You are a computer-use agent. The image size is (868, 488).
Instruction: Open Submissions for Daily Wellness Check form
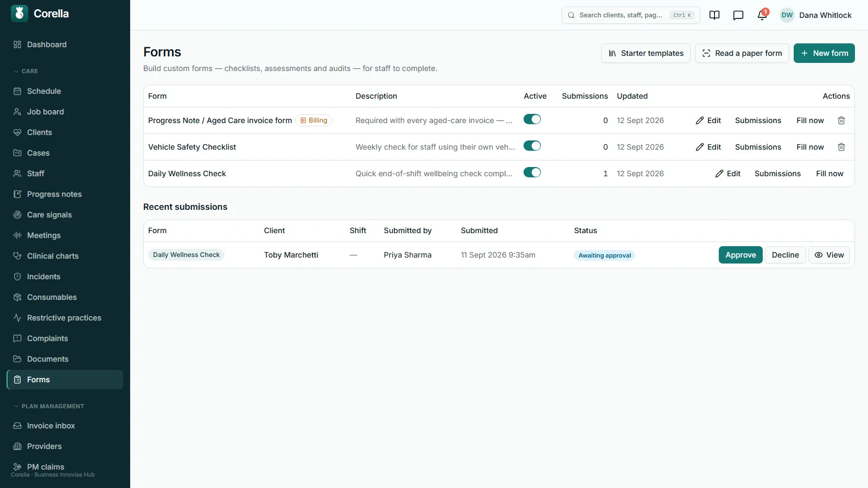(777, 174)
